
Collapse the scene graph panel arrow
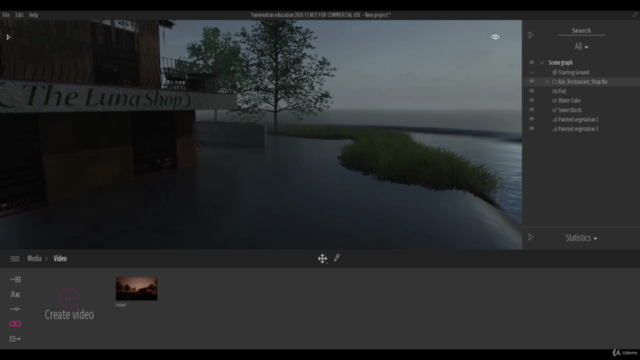(531, 36)
